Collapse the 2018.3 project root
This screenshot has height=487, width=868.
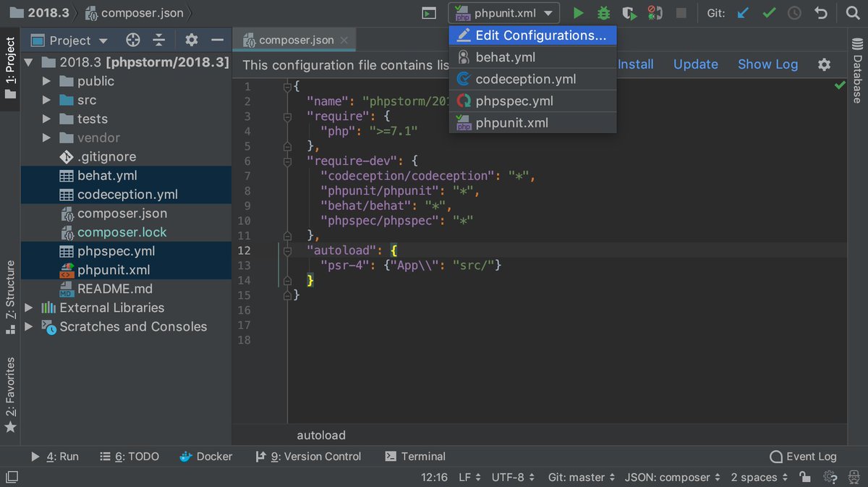pos(30,62)
